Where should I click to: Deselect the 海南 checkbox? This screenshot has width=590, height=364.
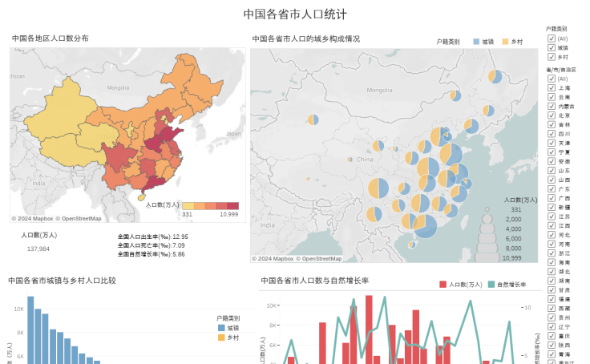pos(552,262)
